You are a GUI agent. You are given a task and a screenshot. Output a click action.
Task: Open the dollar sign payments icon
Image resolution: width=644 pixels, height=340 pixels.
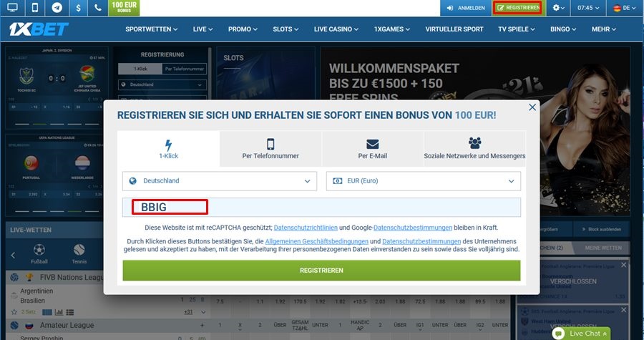click(78, 8)
